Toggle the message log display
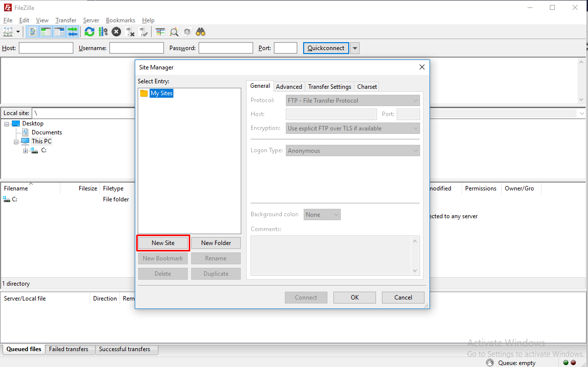Screen dimensions: 588x367 tap(33, 32)
